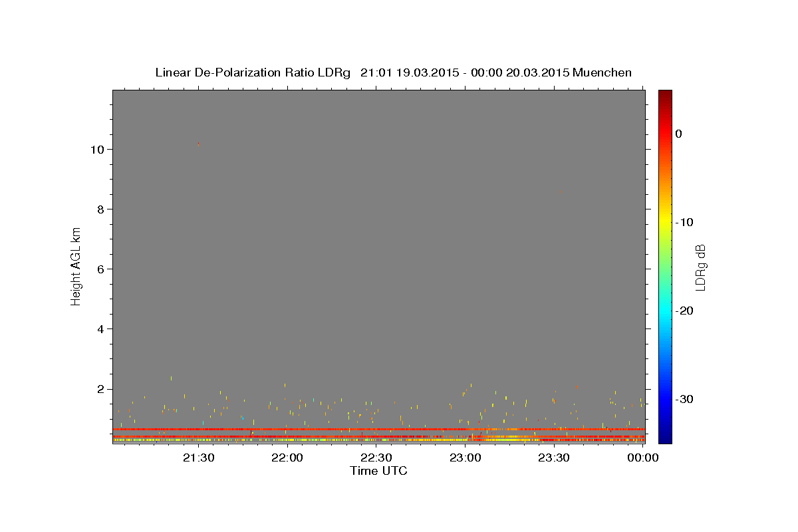Click the 00:00 time tick label
The image size is (798, 532).
642,458
